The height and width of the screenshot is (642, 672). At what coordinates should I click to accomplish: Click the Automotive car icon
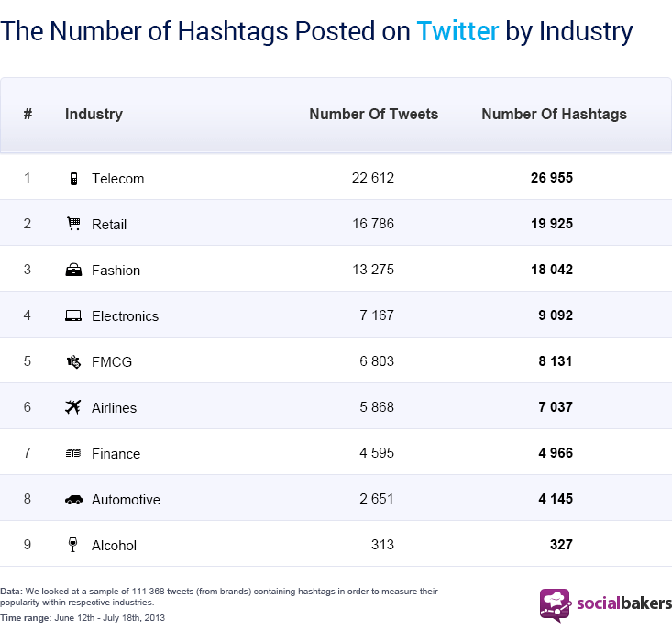pos(73,499)
